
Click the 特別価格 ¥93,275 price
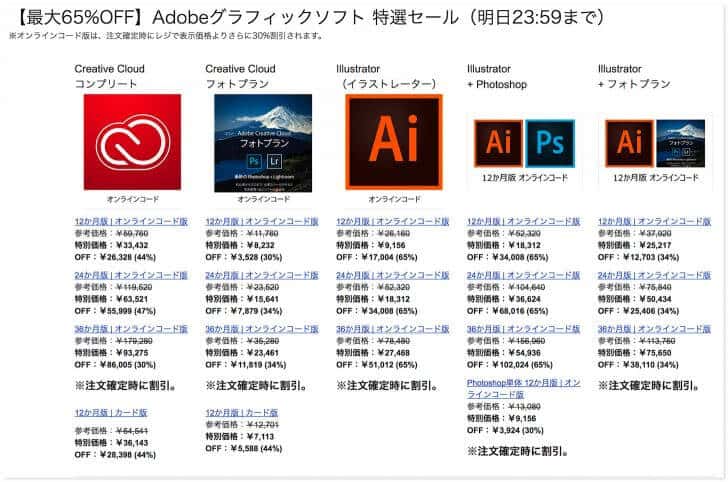[x=111, y=353]
